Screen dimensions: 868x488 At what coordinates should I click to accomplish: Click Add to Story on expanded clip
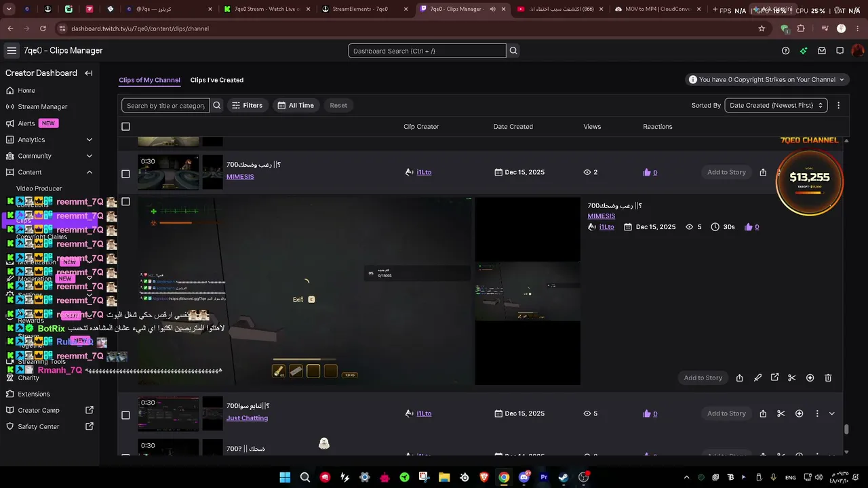[703, 378]
